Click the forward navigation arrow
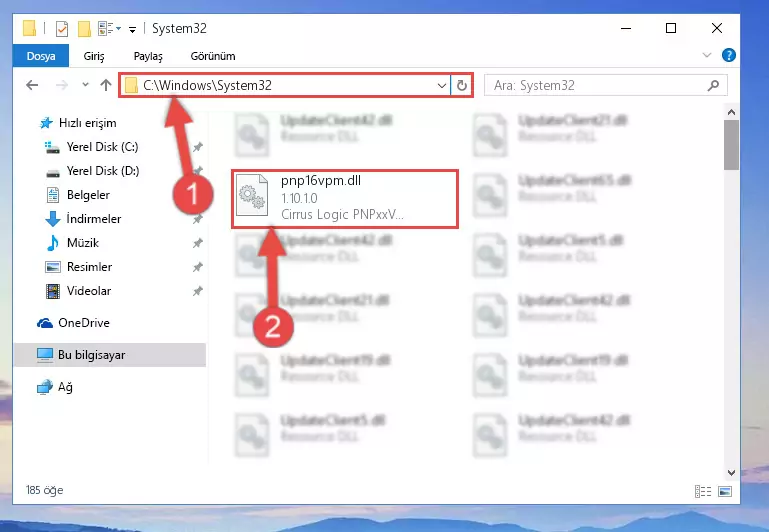This screenshot has height=532, width=769. point(62,85)
